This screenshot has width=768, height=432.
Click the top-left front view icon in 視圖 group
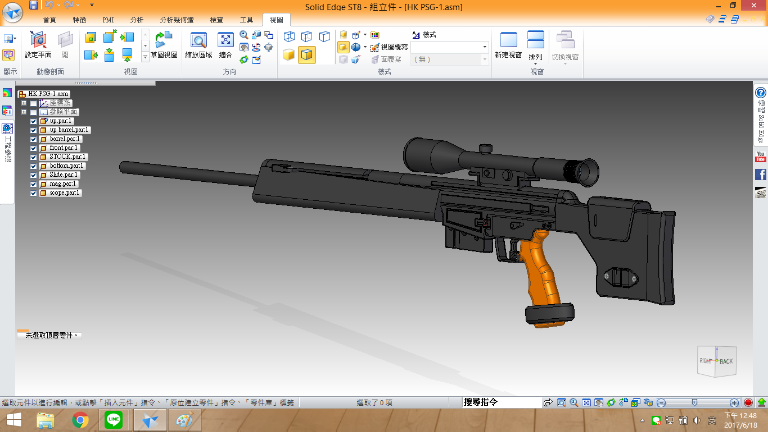(91, 37)
